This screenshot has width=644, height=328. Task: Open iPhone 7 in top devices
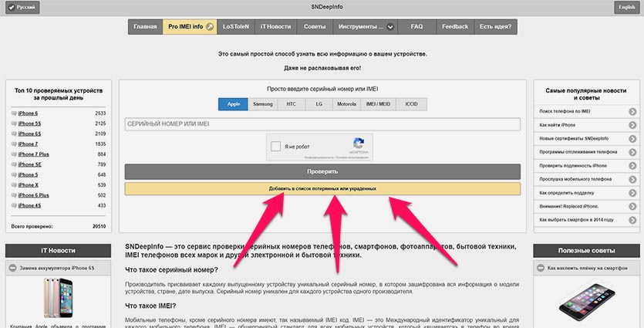click(x=28, y=144)
